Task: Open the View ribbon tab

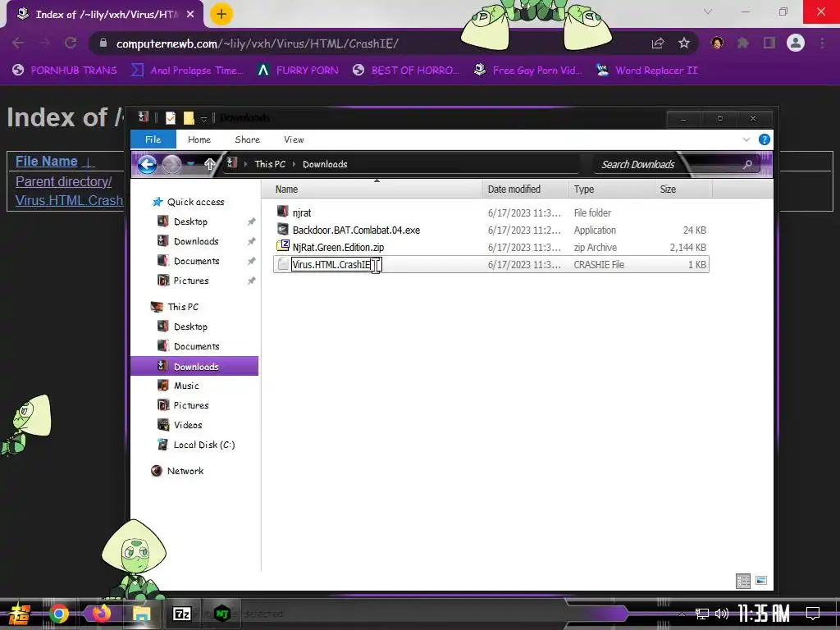Action: tap(294, 139)
